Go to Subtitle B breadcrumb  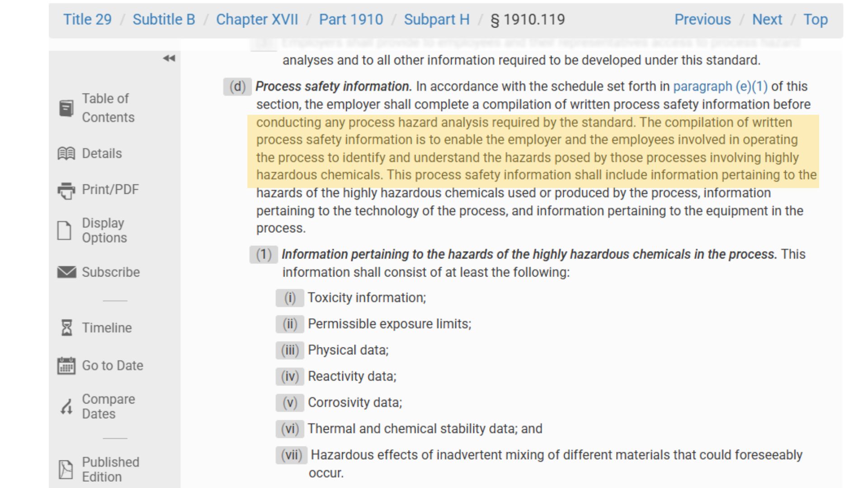(x=164, y=19)
